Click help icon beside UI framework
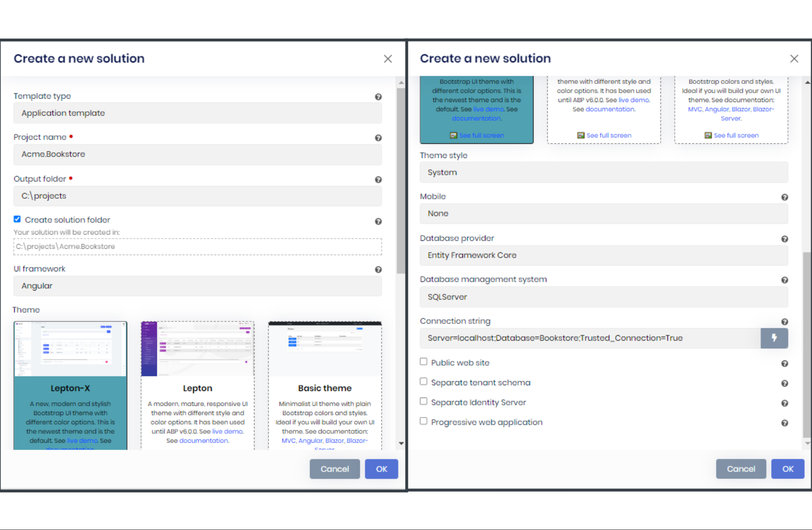The height and width of the screenshot is (530, 812). click(x=378, y=269)
